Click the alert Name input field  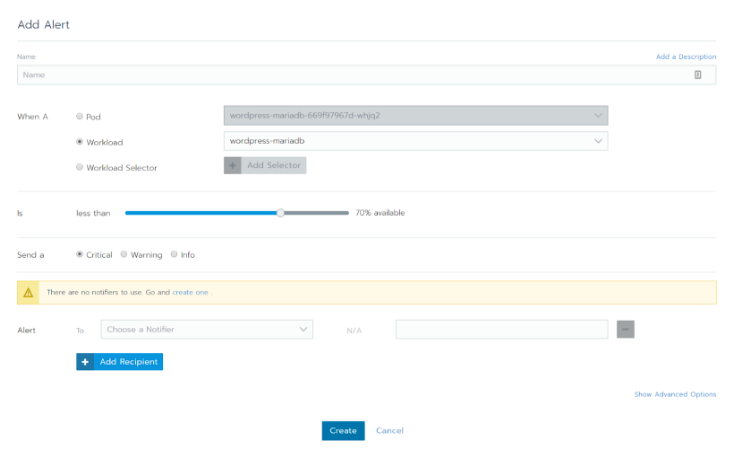[350, 75]
